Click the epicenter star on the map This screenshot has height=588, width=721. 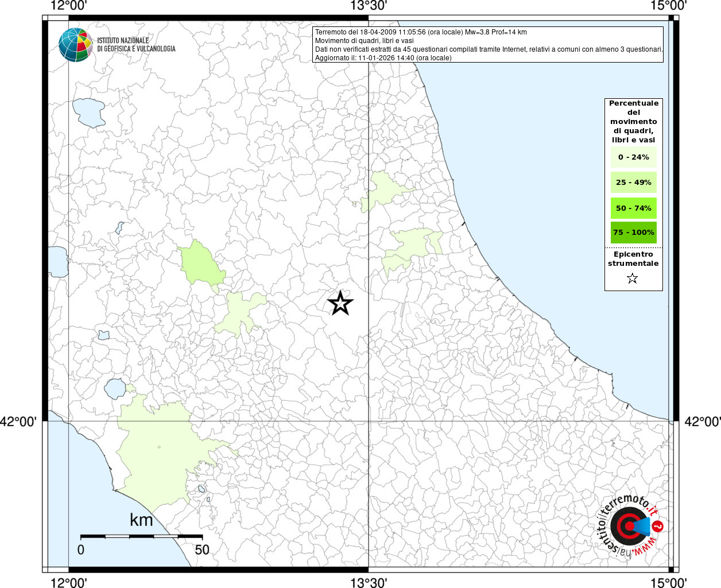tap(340, 303)
